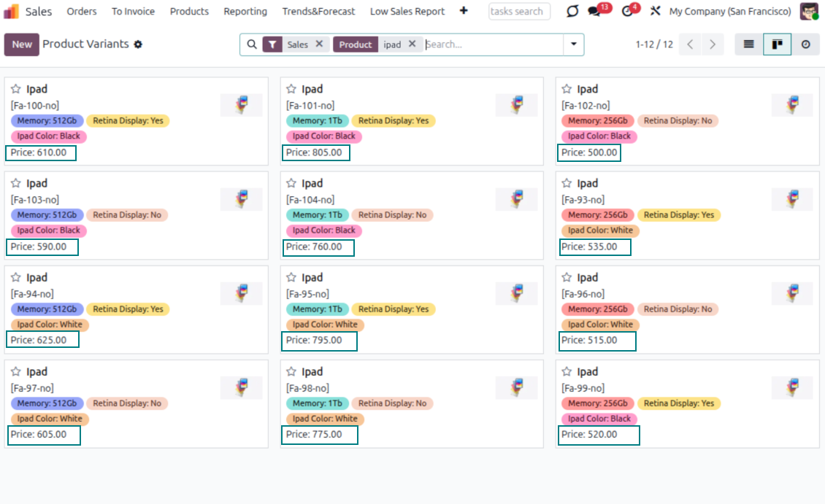
Task: Click the New button
Action: (22, 44)
